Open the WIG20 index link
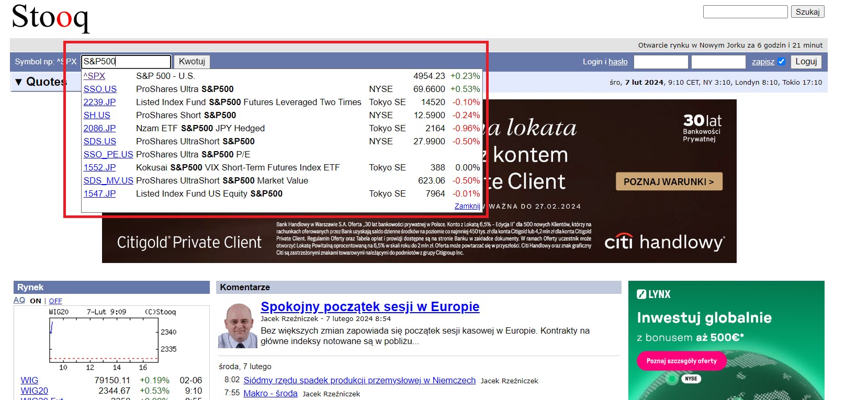This screenshot has height=400, width=868. pyautogui.click(x=35, y=391)
